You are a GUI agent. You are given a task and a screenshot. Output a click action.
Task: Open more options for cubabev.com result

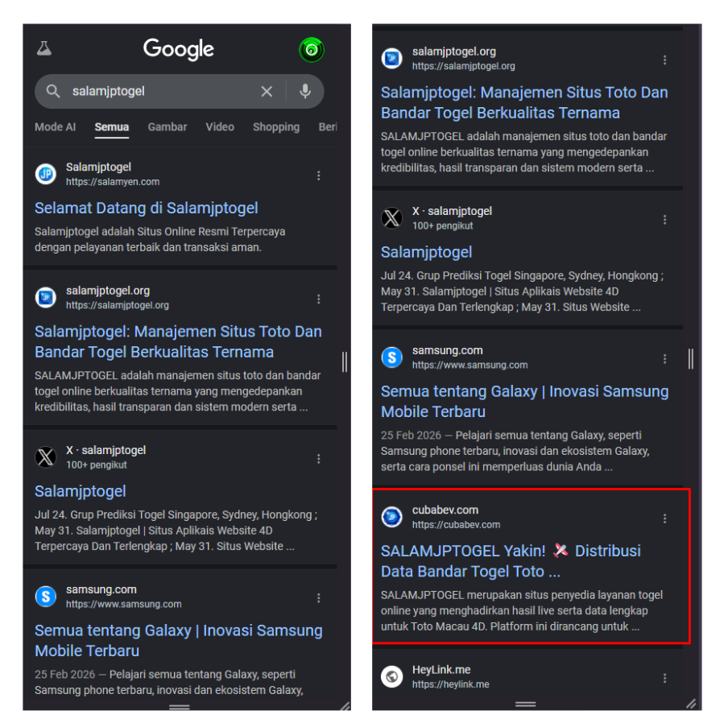tap(665, 518)
